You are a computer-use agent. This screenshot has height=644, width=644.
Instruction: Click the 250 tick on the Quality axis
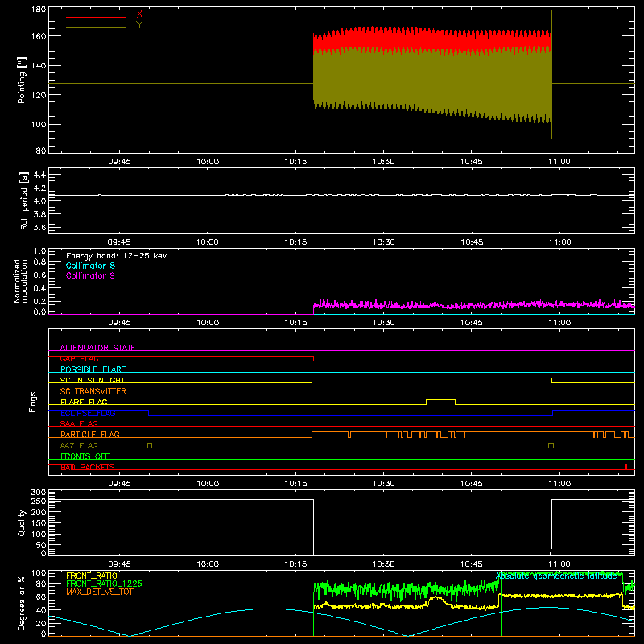click(x=39, y=501)
